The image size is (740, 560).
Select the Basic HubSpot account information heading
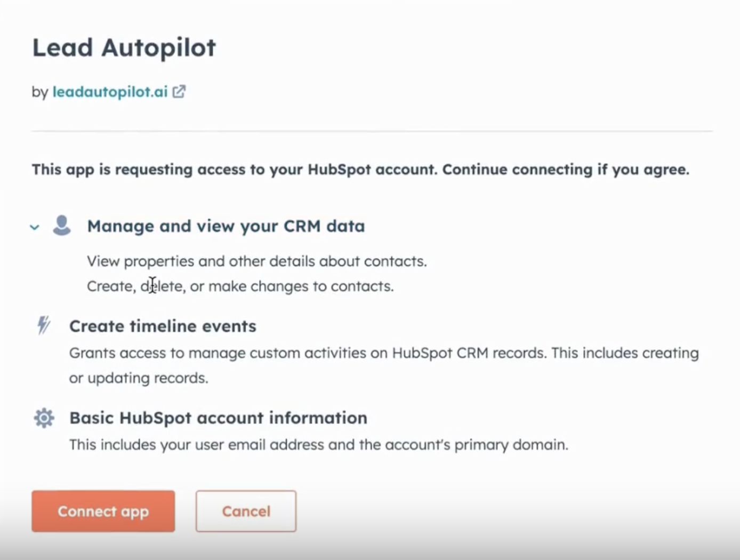pos(218,418)
